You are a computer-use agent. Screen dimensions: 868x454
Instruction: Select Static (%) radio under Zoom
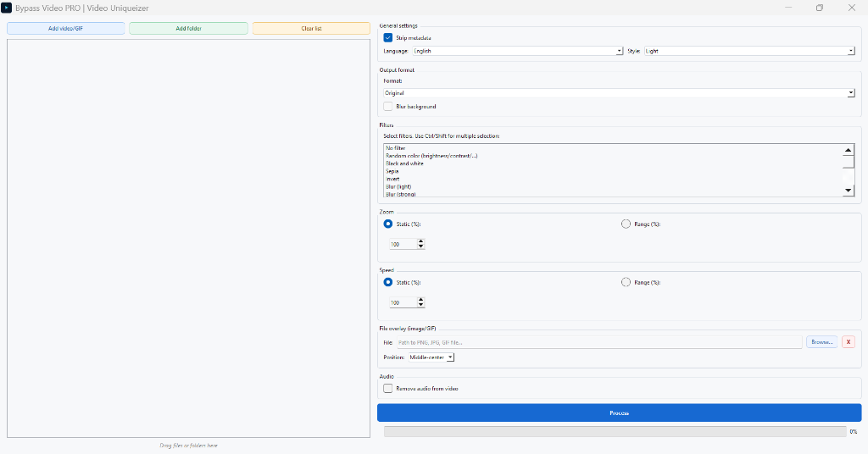tap(388, 224)
